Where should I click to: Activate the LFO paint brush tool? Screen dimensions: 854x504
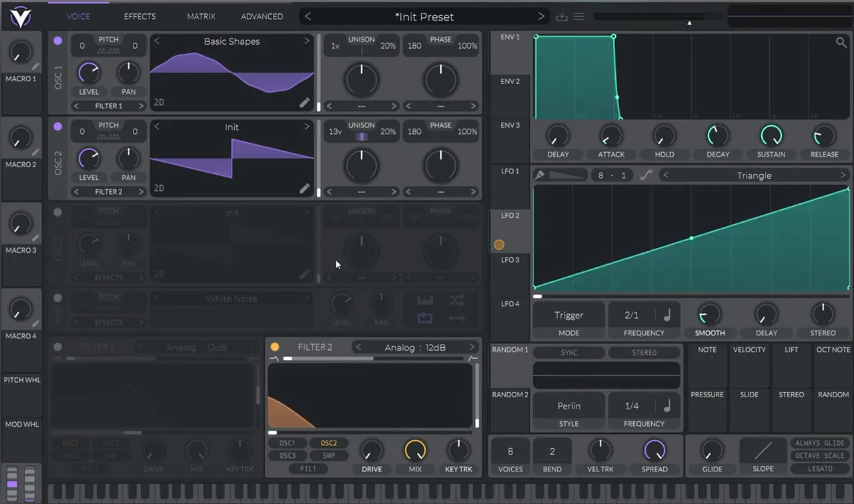(540, 175)
